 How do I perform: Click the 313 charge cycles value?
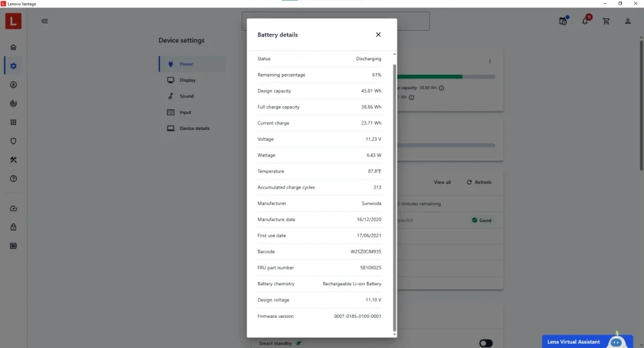(377, 187)
